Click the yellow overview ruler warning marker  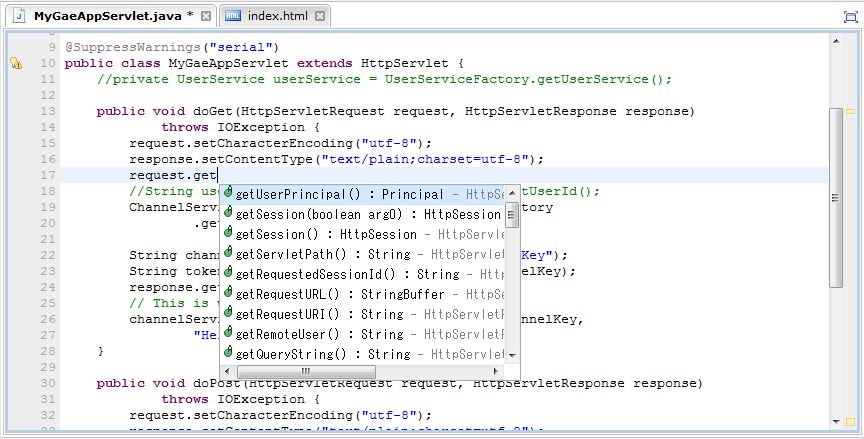(x=851, y=112)
